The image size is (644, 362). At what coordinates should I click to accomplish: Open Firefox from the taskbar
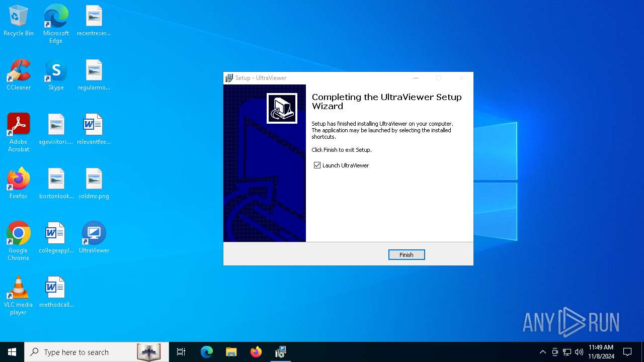tap(256, 352)
